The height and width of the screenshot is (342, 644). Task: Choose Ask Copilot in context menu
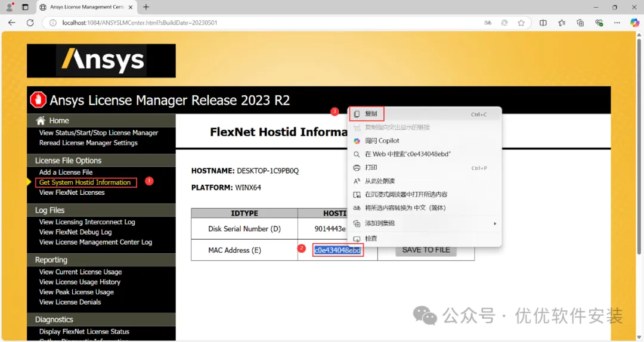click(x=425, y=141)
